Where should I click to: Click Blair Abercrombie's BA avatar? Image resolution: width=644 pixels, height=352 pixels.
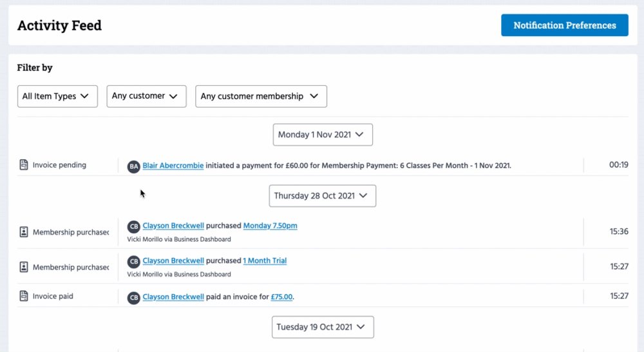click(134, 166)
